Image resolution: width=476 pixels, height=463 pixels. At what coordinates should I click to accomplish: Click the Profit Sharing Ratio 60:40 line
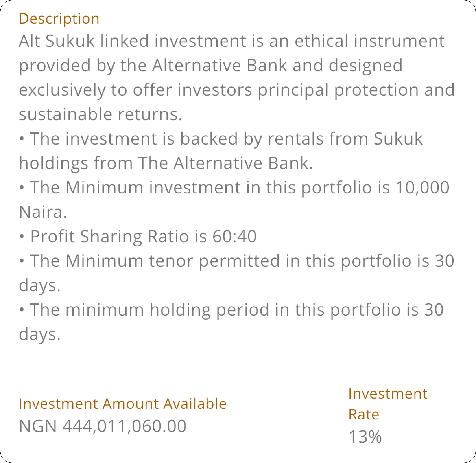tap(138, 236)
